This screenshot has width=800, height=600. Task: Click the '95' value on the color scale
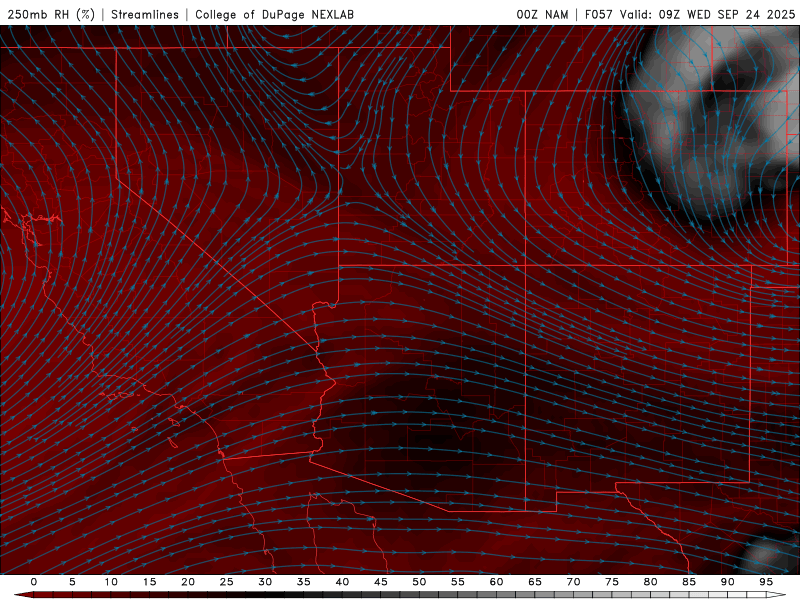(x=766, y=582)
